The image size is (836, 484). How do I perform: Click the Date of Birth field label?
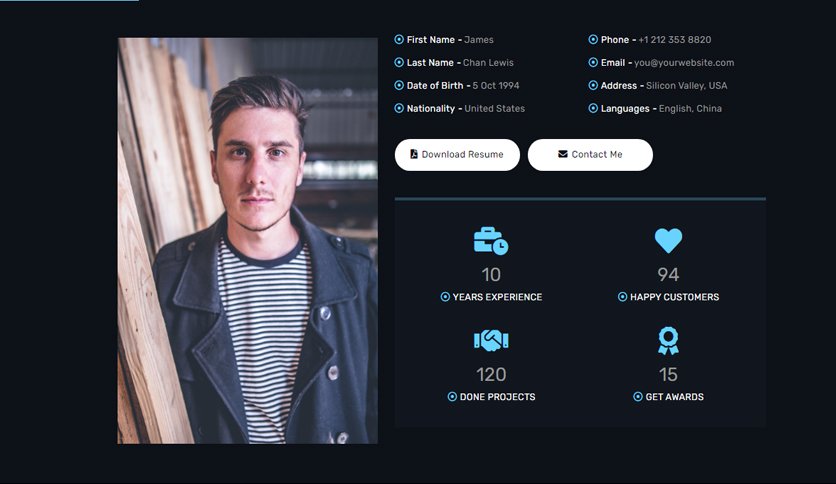pyautogui.click(x=435, y=85)
